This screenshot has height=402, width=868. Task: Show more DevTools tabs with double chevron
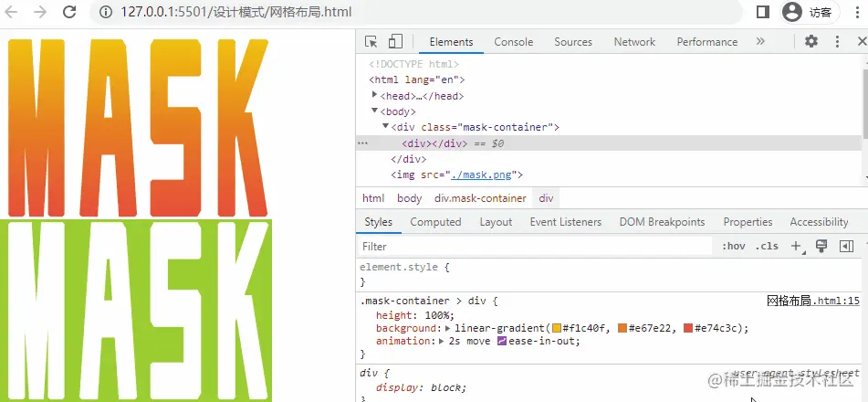pyautogui.click(x=760, y=42)
